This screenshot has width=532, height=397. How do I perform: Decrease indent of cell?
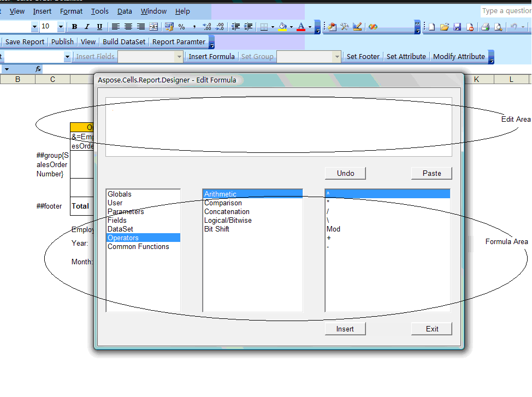pyautogui.click(x=235, y=27)
